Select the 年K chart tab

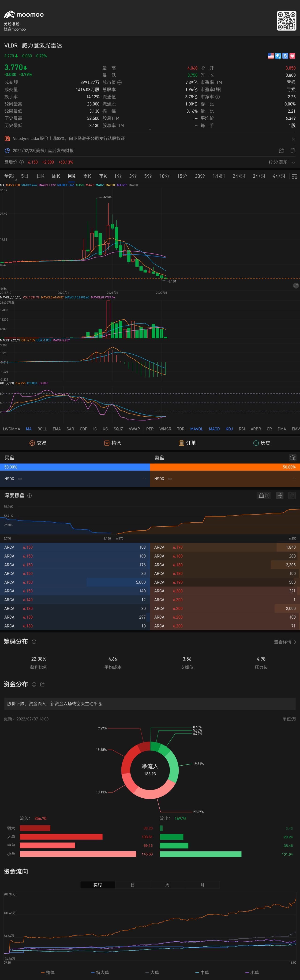point(103,176)
